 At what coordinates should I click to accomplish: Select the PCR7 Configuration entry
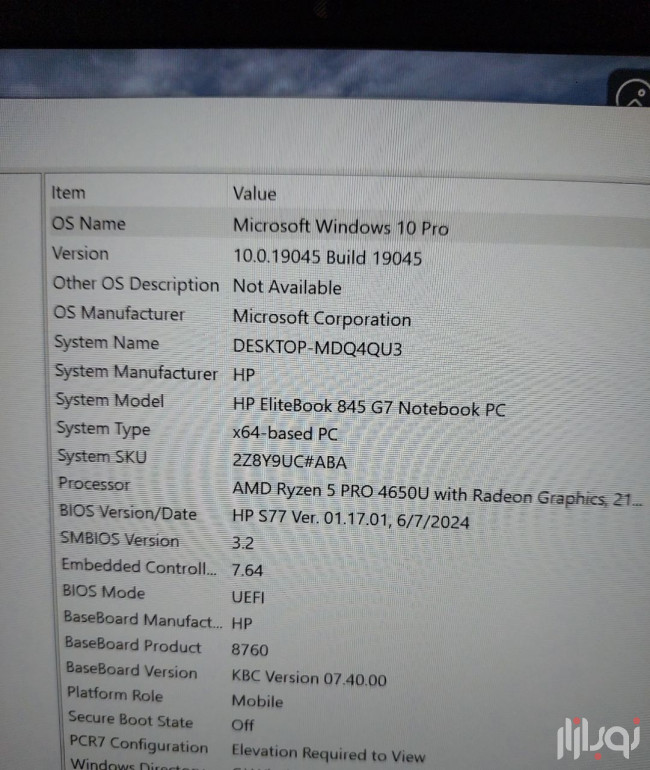(138, 745)
